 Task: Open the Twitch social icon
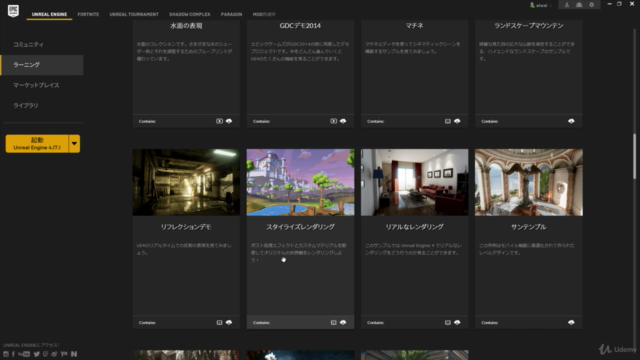[x=45, y=354]
